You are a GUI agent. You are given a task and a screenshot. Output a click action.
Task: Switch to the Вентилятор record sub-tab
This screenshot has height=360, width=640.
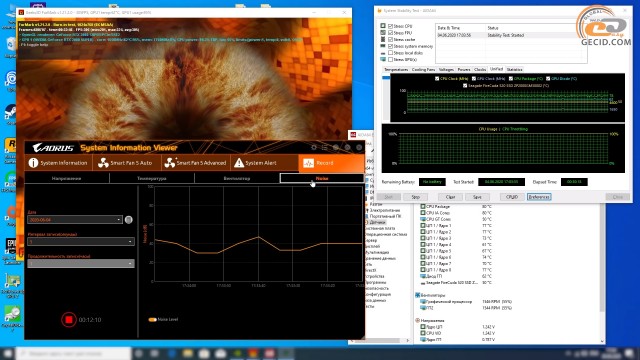click(x=237, y=178)
